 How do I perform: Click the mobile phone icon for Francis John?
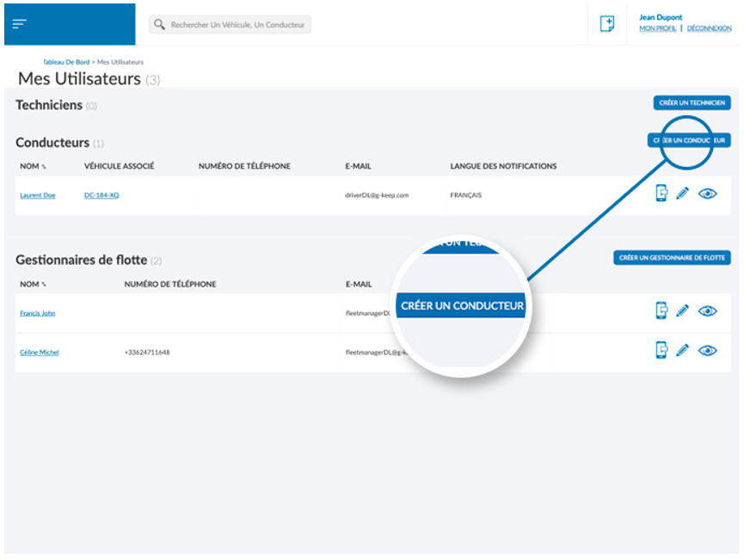[x=661, y=311]
